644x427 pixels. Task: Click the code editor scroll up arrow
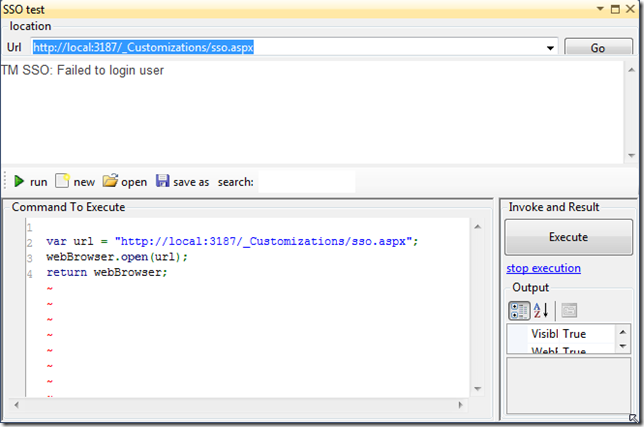point(477,227)
